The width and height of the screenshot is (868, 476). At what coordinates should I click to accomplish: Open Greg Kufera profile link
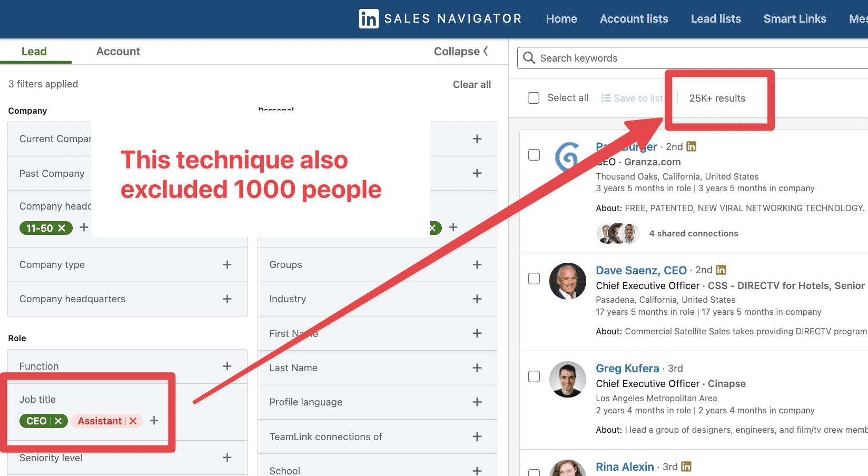627,368
